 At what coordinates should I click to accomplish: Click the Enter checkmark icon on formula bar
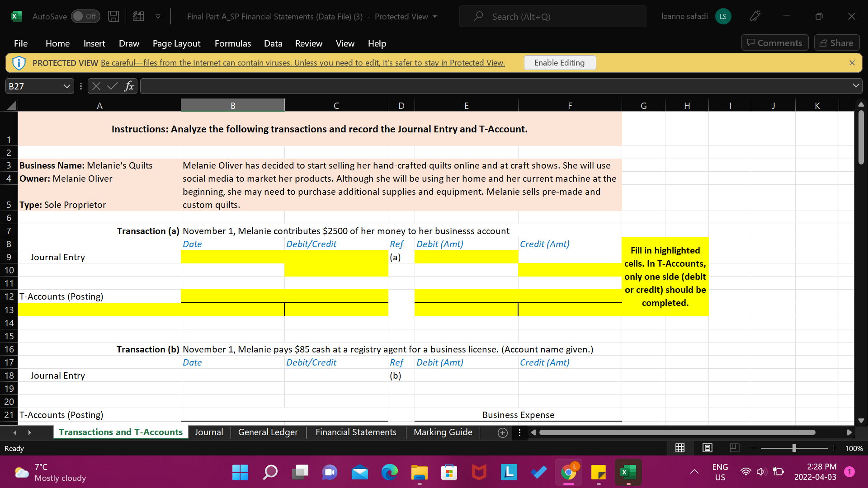tap(112, 86)
